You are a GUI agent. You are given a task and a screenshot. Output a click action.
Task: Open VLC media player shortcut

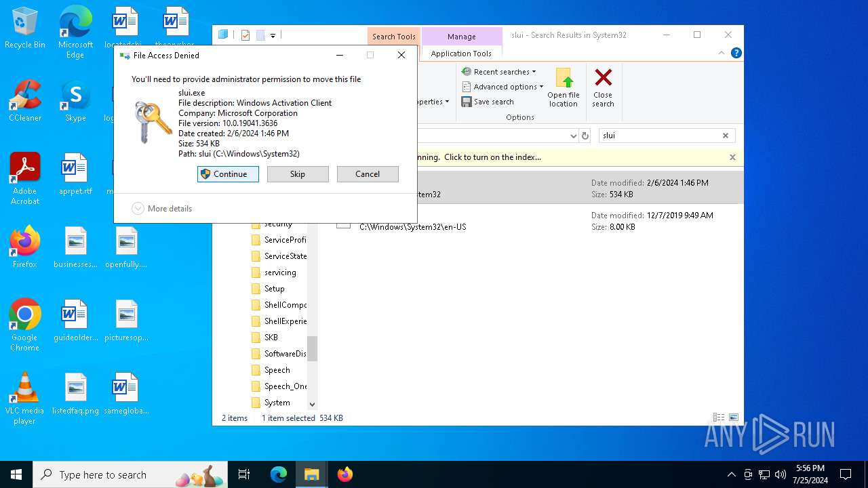(25, 399)
